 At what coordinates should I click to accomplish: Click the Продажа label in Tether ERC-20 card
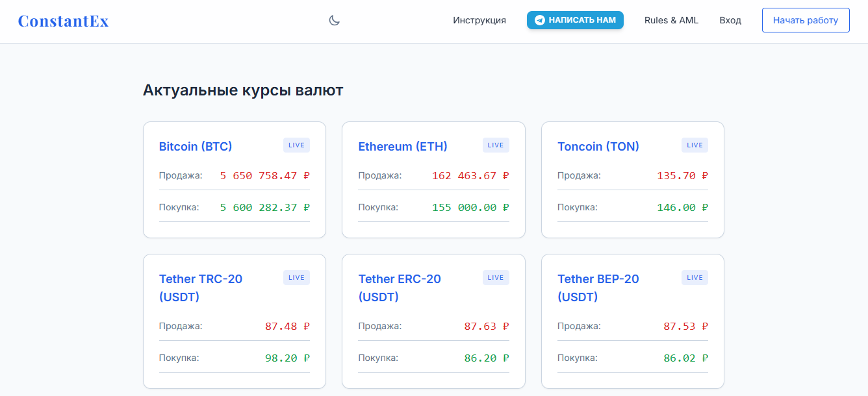(380, 326)
